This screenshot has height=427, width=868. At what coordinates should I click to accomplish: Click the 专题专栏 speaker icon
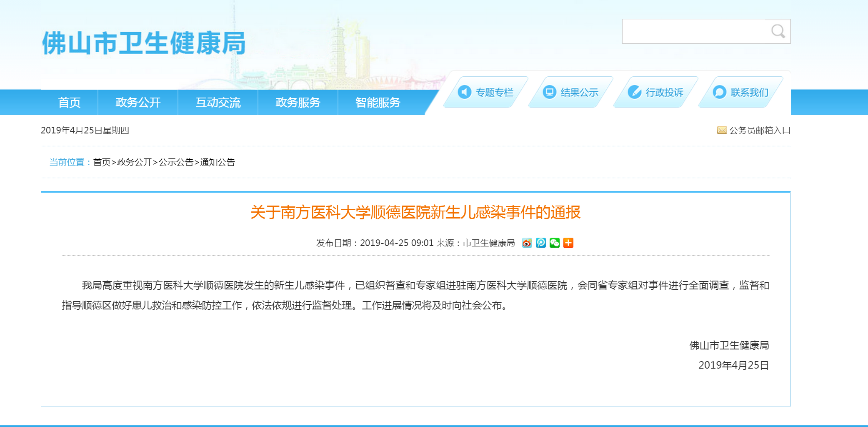(x=464, y=92)
